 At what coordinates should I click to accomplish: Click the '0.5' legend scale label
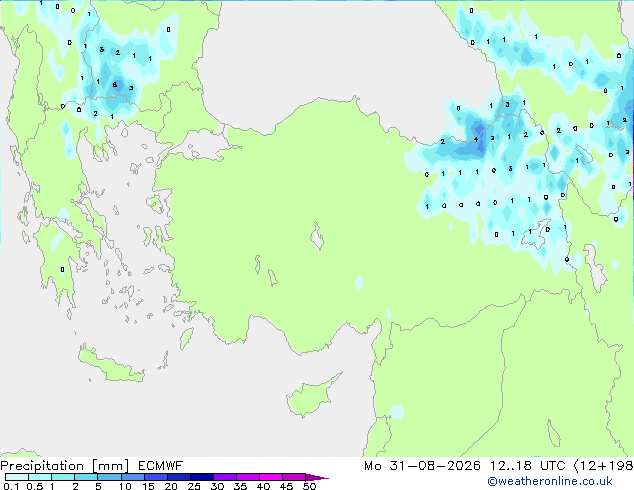pos(35,486)
